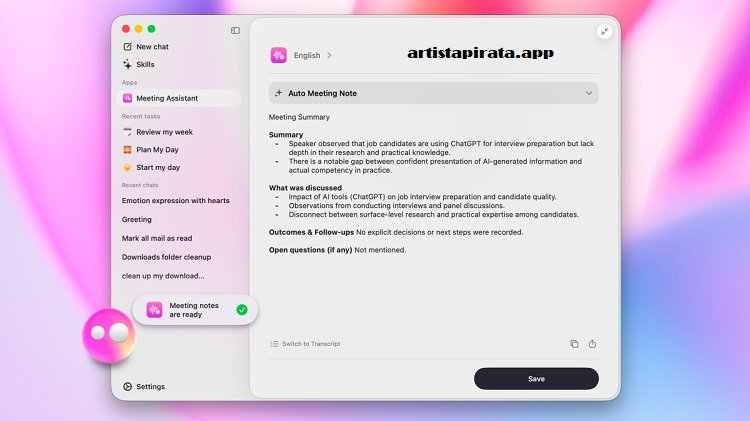The image size is (750, 421).
Task: Open the clean up my download... chat
Action: 163,276
